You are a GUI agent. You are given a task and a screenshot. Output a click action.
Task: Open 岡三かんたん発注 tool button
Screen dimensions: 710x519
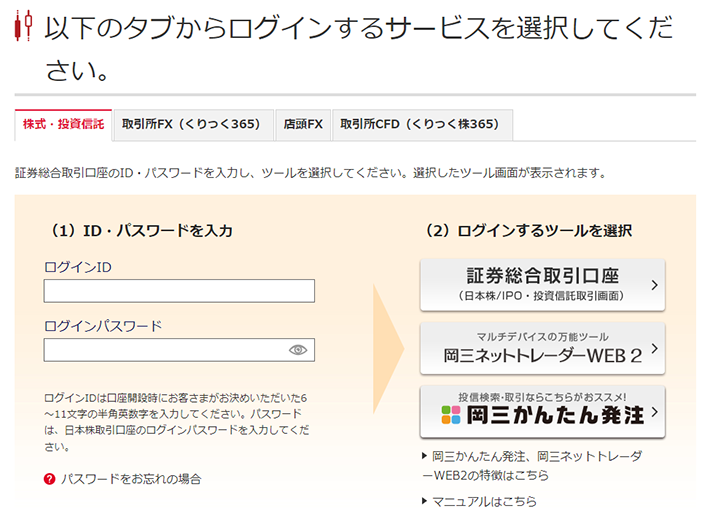(542, 412)
